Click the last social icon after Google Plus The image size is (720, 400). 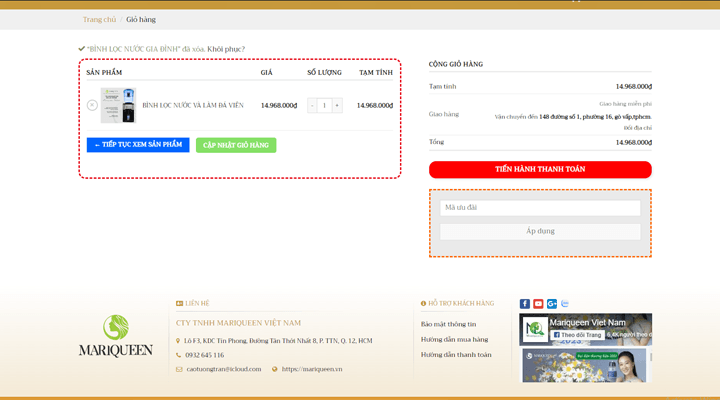tap(565, 304)
